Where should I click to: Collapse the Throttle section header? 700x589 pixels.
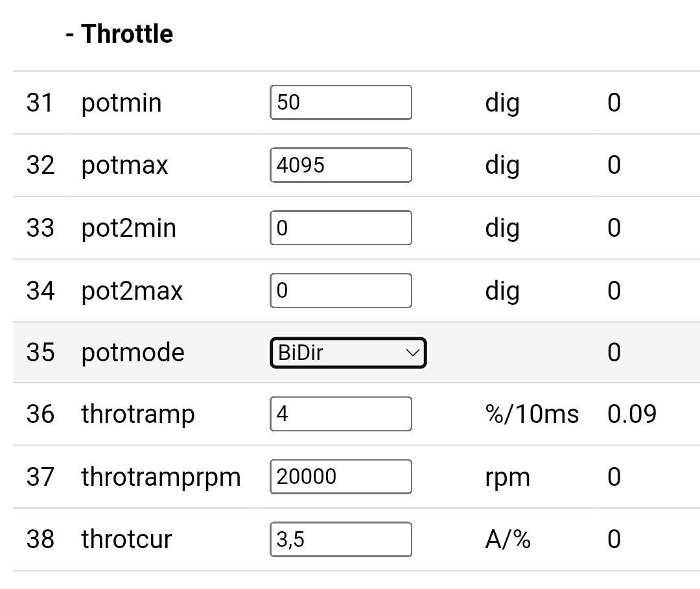[119, 34]
